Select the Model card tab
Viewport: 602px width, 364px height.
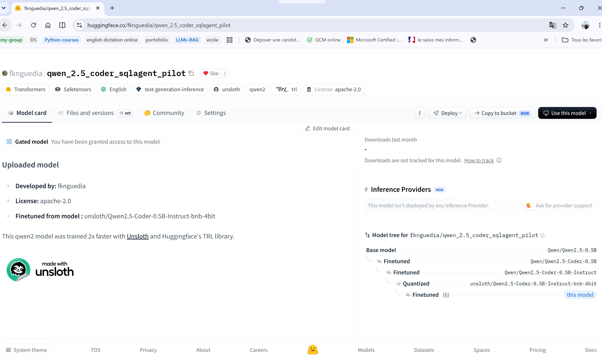click(27, 113)
